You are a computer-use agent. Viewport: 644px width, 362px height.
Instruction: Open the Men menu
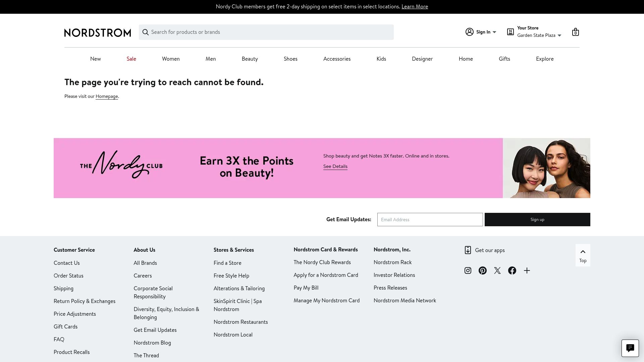tap(211, 59)
